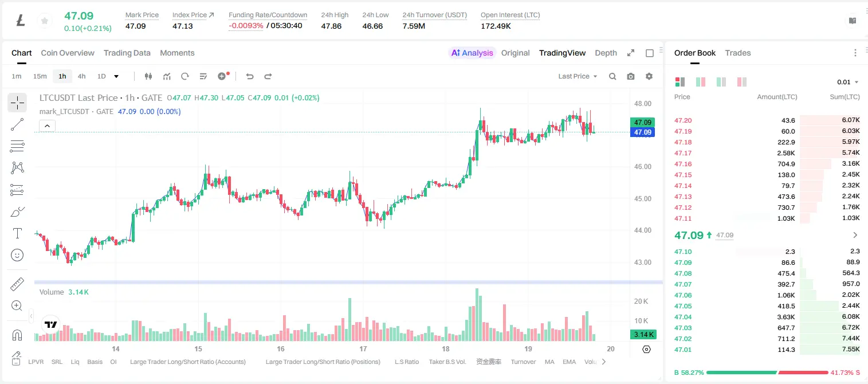Screen dimensions: 868x384
Task: Open the emoji sticker tool
Action: tap(17, 255)
